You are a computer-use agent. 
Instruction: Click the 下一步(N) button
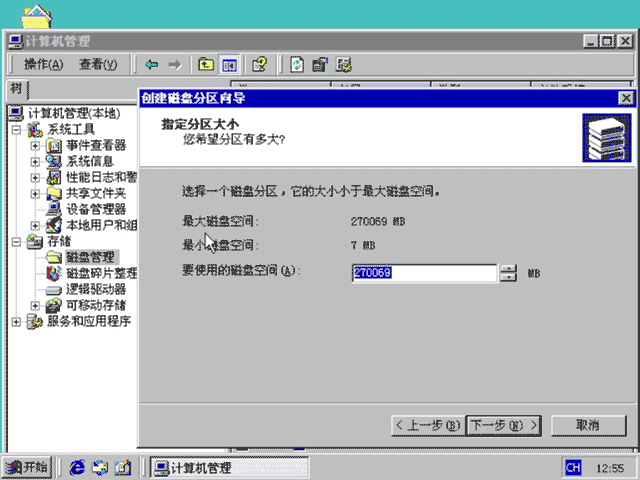504,426
